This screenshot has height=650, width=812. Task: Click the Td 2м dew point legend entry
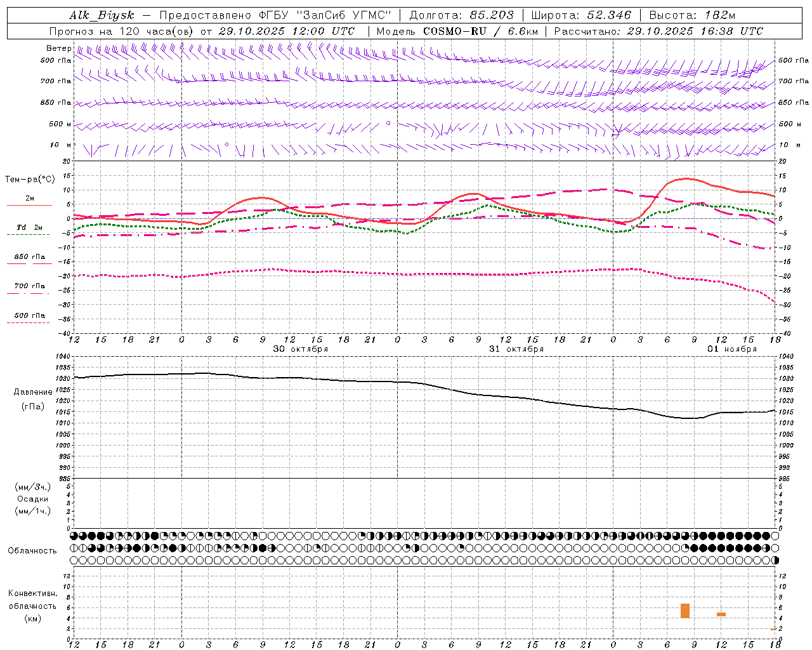click(30, 227)
